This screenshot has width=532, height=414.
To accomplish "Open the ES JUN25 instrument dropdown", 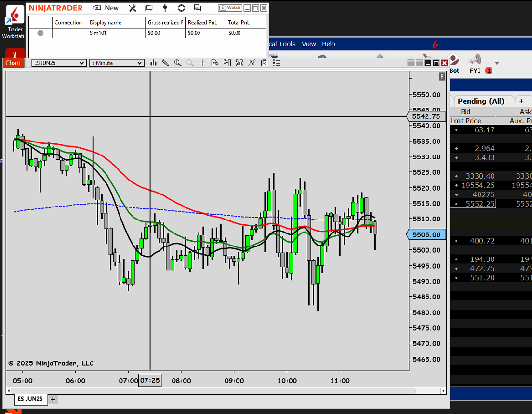I will [58, 63].
